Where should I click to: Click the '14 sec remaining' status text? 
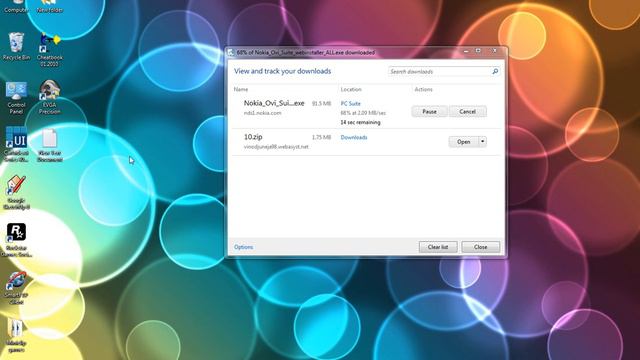tap(360, 122)
